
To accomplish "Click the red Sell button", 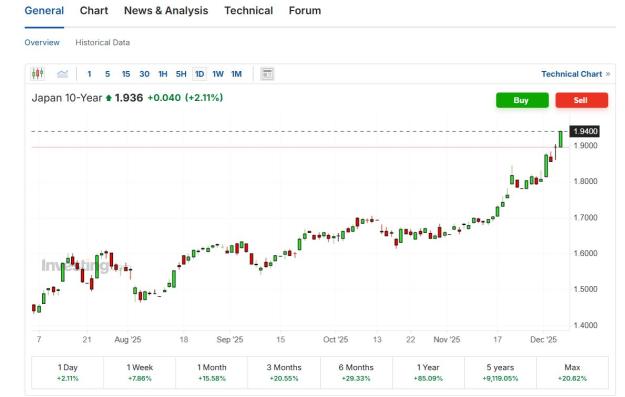I will pyautogui.click(x=582, y=100).
